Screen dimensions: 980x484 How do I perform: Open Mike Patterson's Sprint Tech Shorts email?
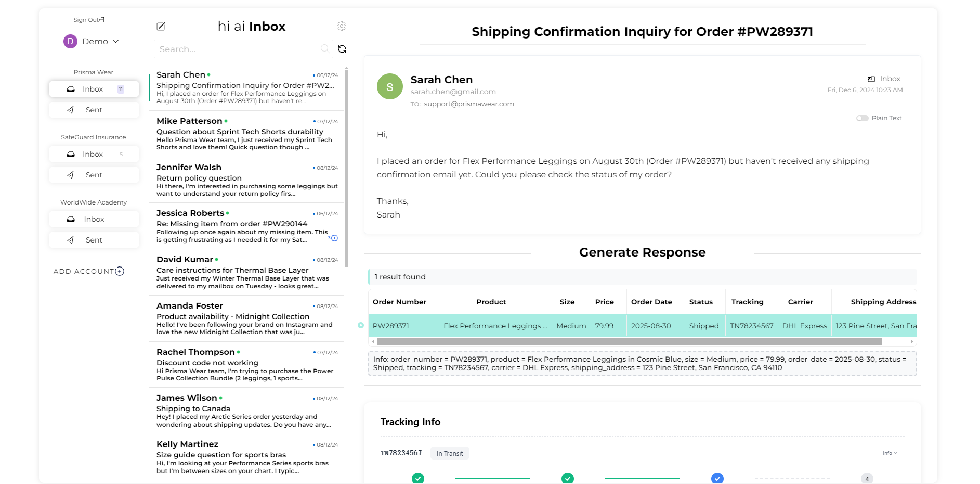(246, 134)
